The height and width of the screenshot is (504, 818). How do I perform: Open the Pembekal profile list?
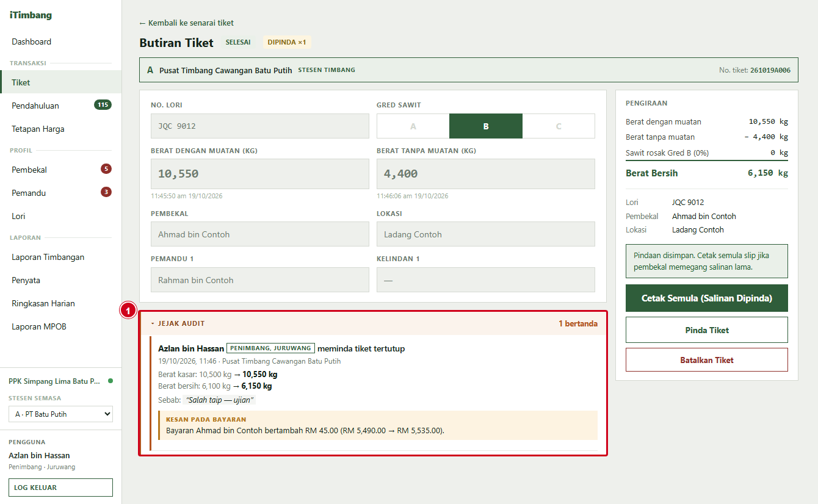tap(61, 170)
